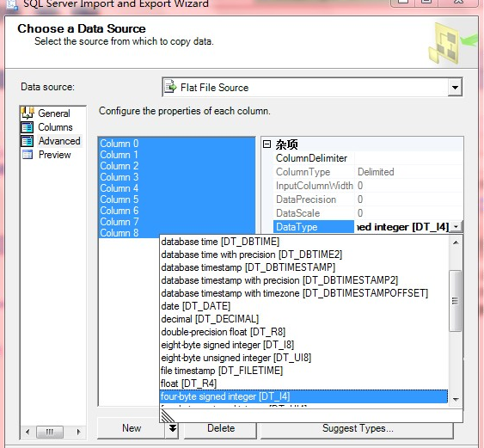Screen dimensions: 484x448
Task: Select the DataType property label
Action: 313,227
